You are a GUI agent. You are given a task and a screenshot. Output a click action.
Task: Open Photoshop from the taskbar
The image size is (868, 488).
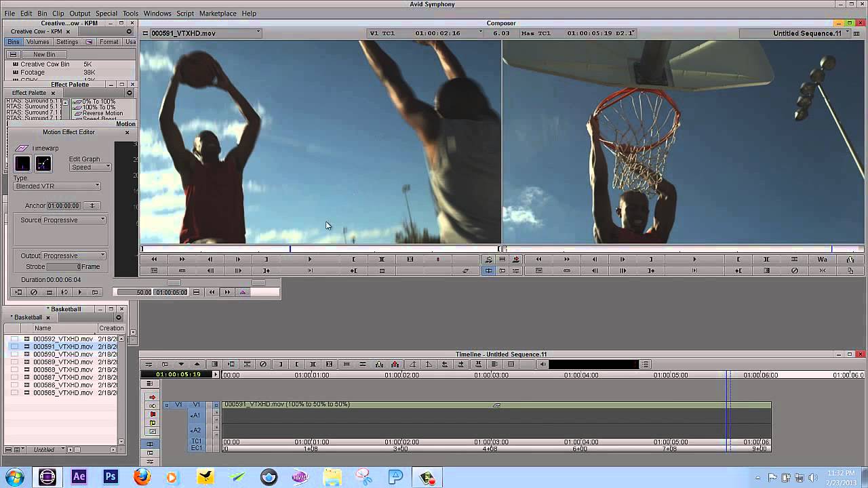[111, 477]
